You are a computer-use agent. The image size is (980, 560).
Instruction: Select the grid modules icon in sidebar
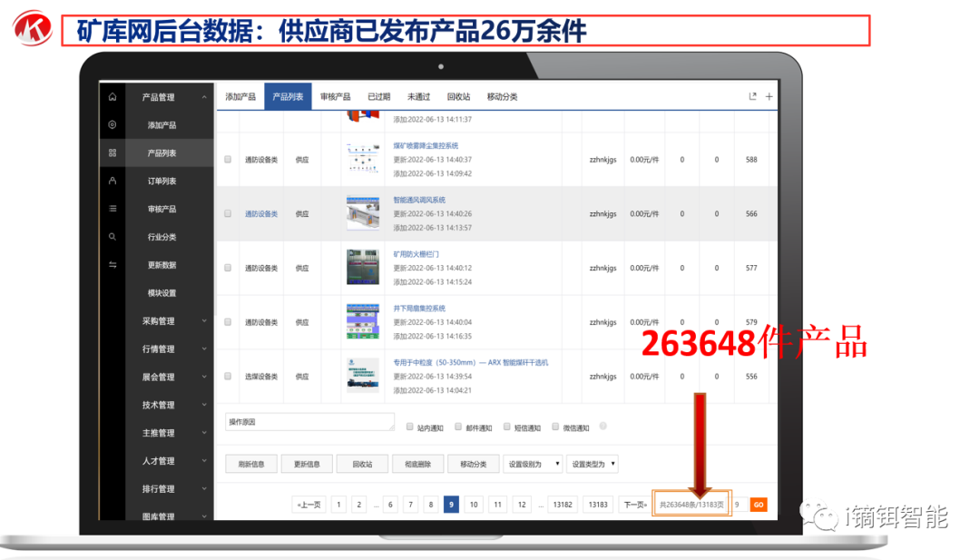click(x=112, y=153)
